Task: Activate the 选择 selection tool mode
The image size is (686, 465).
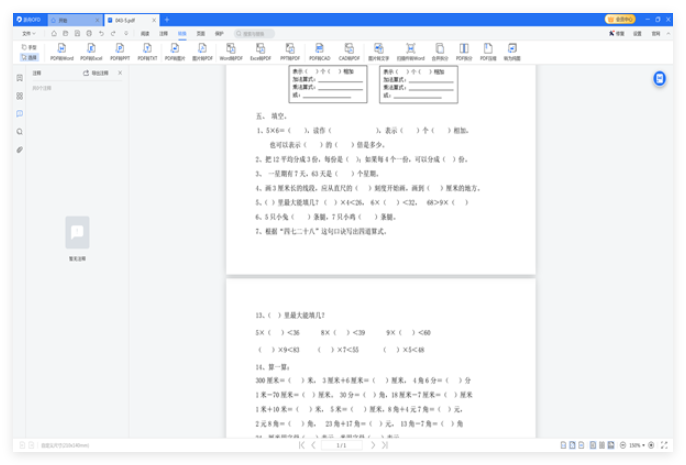Action: (x=28, y=57)
